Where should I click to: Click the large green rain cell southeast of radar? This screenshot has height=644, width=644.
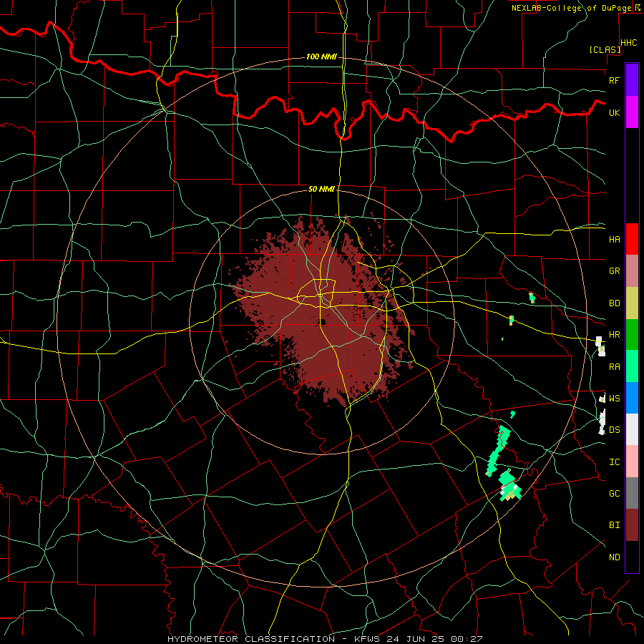pyautogui.click(x=509, y=485)
